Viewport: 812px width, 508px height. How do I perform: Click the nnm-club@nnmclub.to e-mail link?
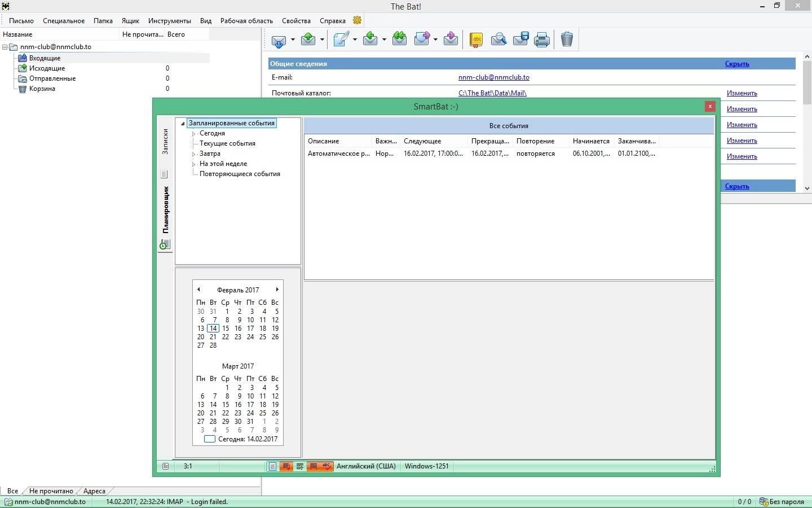pos(494,77)
